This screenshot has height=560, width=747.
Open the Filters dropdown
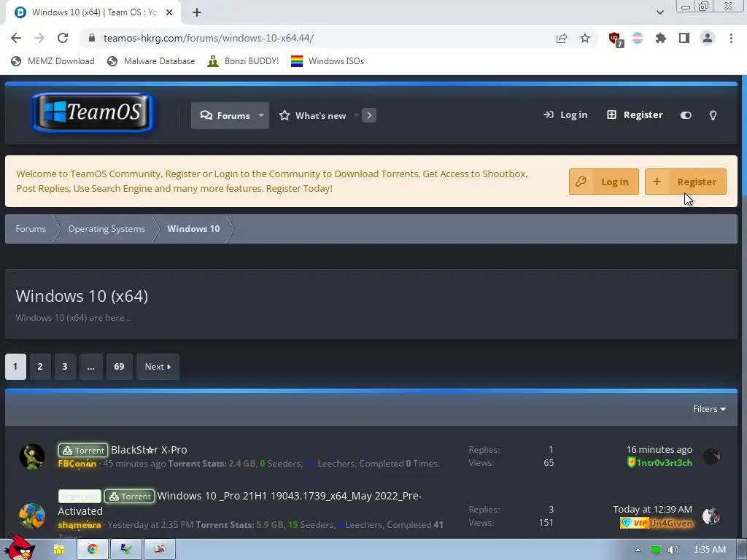coord(709,409)
